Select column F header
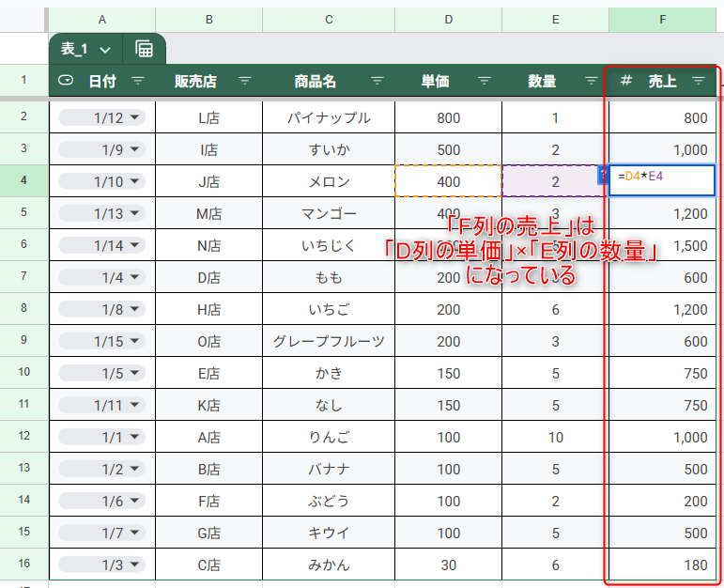 [x=662, y=19]
